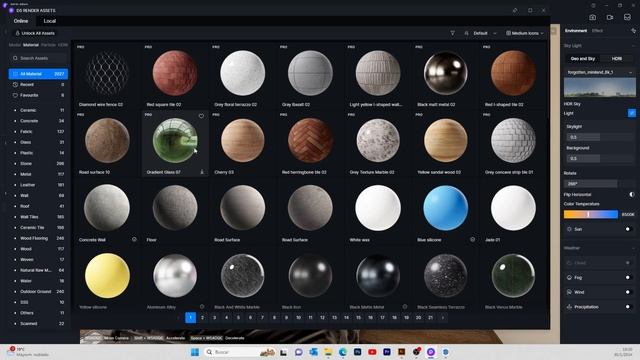Select the Scanned category
The height and width of the screenshot is (360, 640).
(x=38, y=323)
